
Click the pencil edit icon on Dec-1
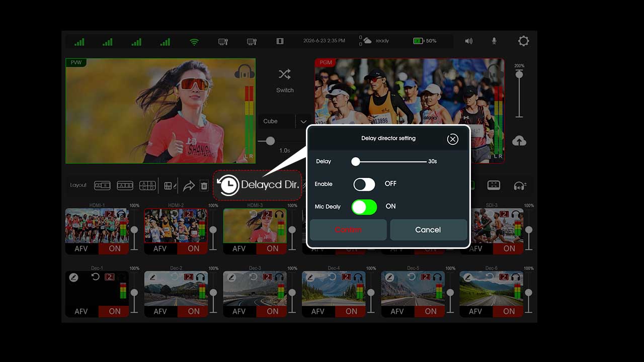tap(73, 277)
